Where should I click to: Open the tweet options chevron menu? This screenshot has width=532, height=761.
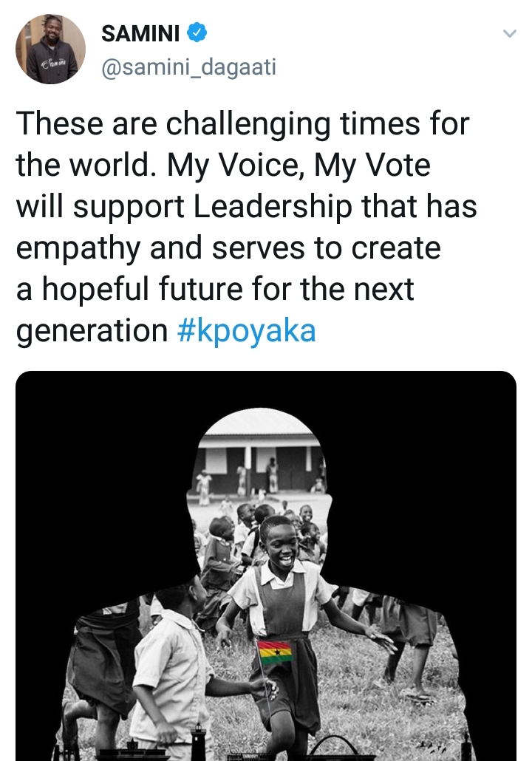[x=509, y=33]
